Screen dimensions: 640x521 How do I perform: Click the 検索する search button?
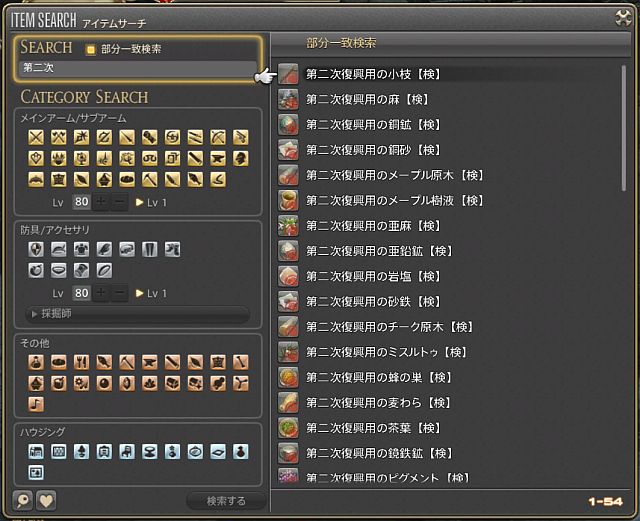[x=226, y=501]
